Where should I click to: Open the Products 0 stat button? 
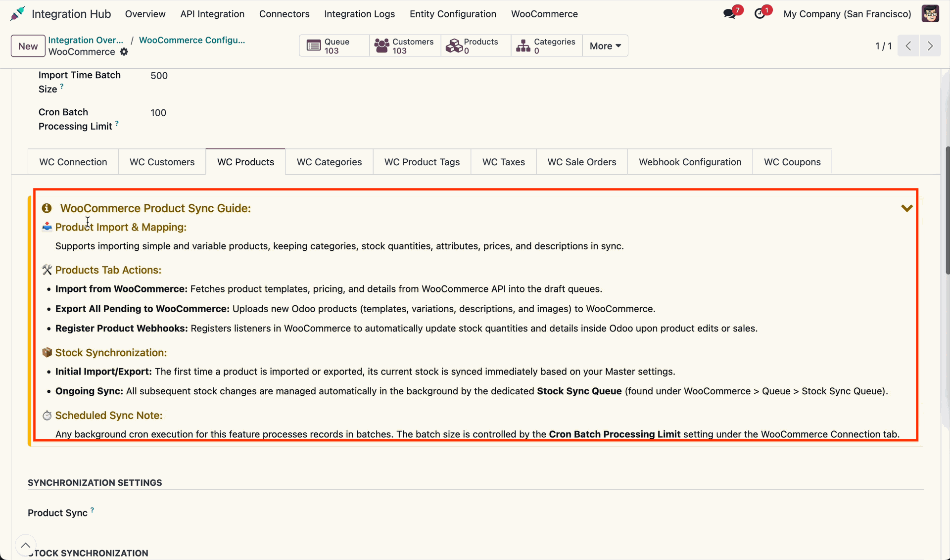(476, 46)
